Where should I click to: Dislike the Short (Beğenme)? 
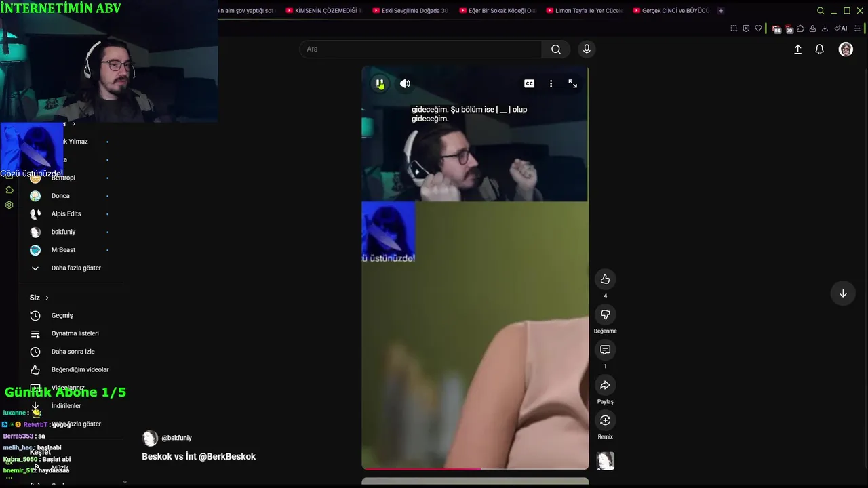[x=605, y=314]
